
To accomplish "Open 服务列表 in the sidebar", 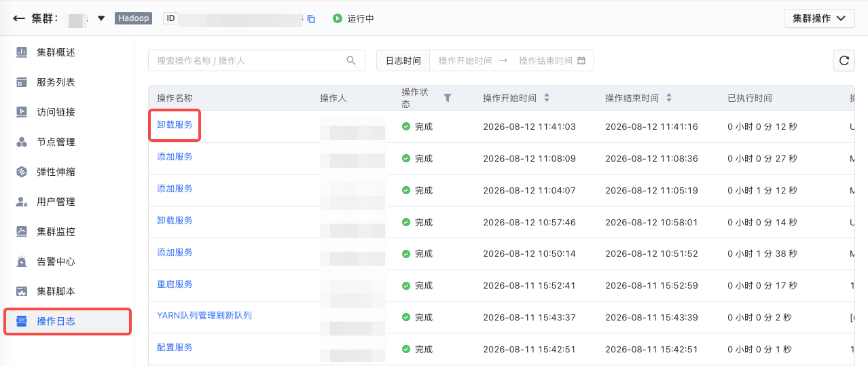I will point(56,82).
